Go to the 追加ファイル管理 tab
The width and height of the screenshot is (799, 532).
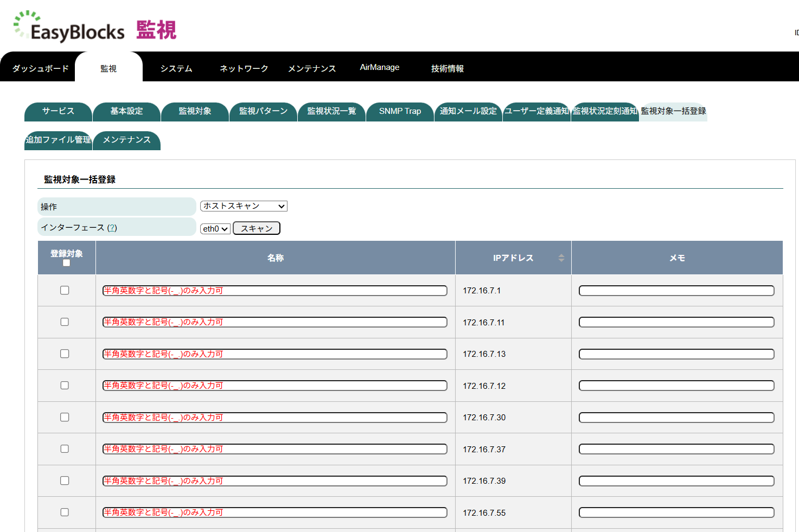57,140
